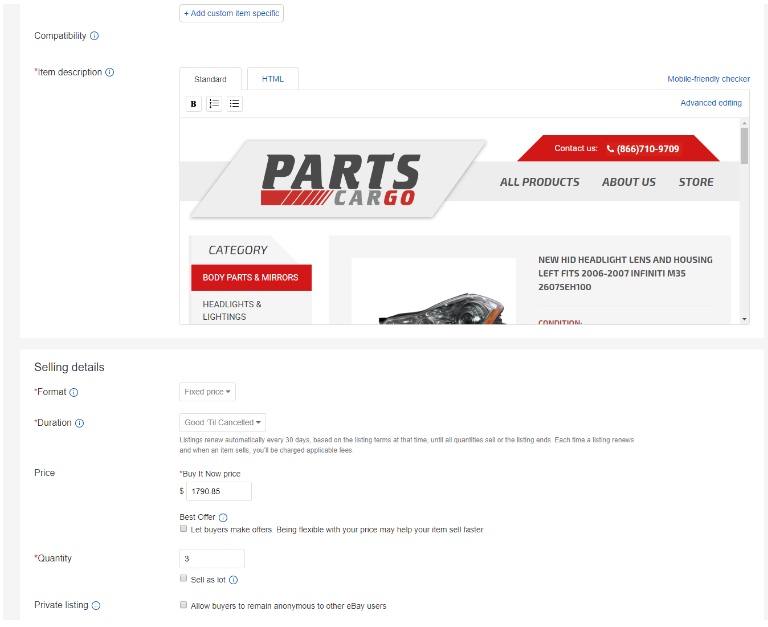768x627 pixels.
Task: Click the phone icon in Contact us banner
Action: click(x=610, y=148)
